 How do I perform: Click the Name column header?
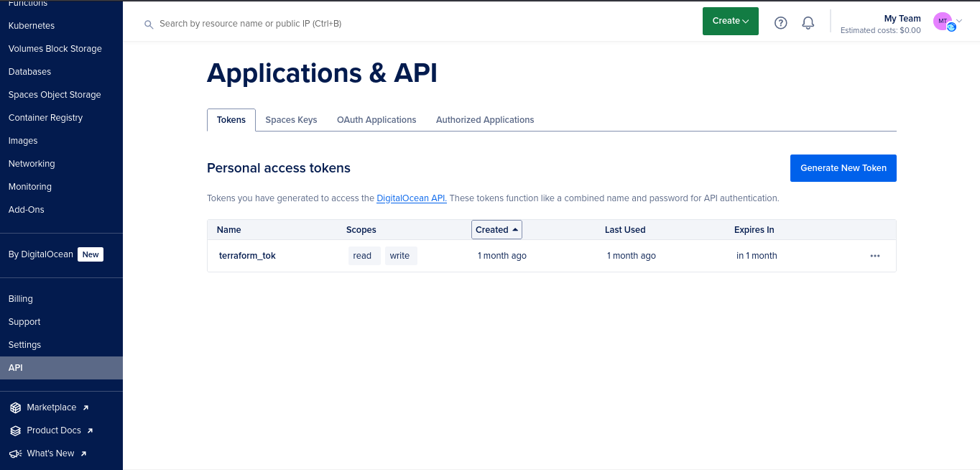(x=229, y=230)
